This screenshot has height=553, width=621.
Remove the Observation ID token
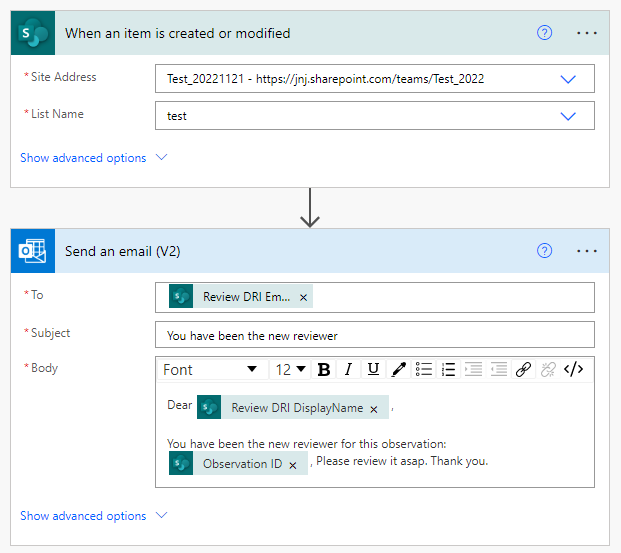(x=293, y=465)
